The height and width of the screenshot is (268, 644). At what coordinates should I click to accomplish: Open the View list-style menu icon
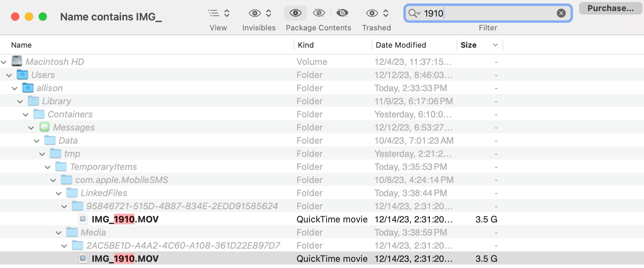click(214, 13)
